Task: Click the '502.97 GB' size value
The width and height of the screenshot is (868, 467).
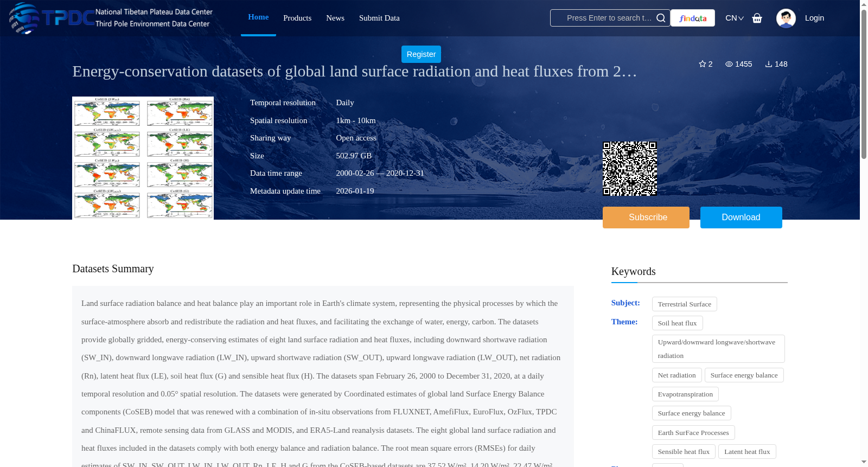Action: pyautogui.click(x=354, y=156)
